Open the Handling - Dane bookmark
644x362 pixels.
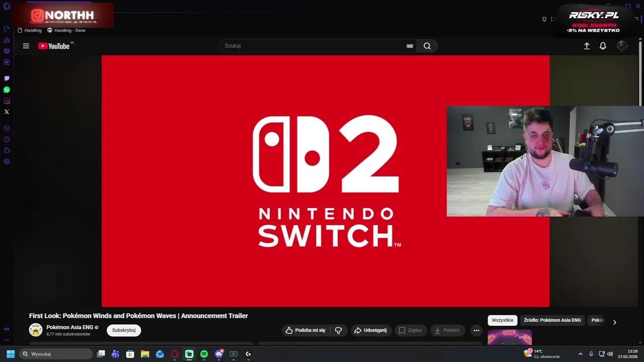[66, 30]
